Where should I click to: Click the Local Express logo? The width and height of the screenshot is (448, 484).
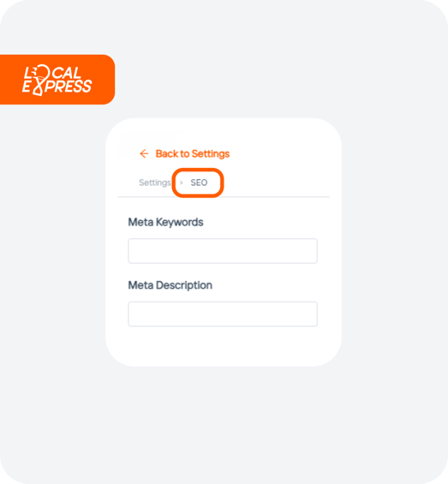tap(57, 80)
